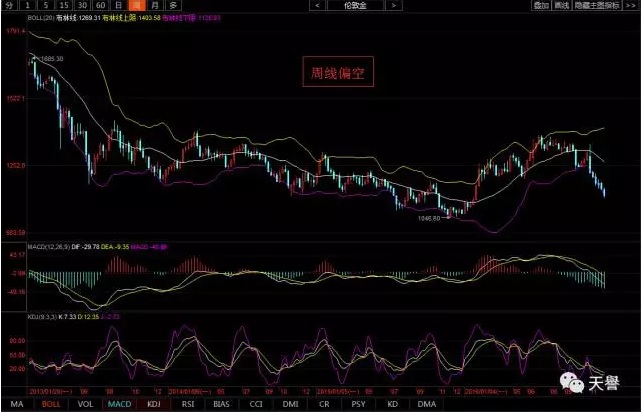Click the 1522.1 price axis label
Screen dimensions: 642x412
click(15, 98)
